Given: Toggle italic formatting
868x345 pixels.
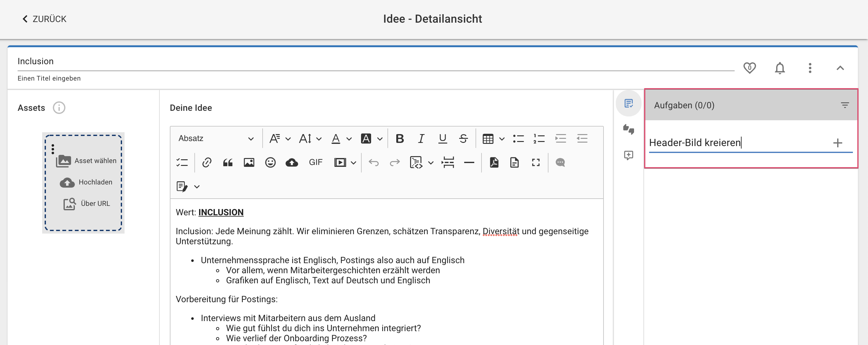Looking at the screenshot, I should coord(421,138).
